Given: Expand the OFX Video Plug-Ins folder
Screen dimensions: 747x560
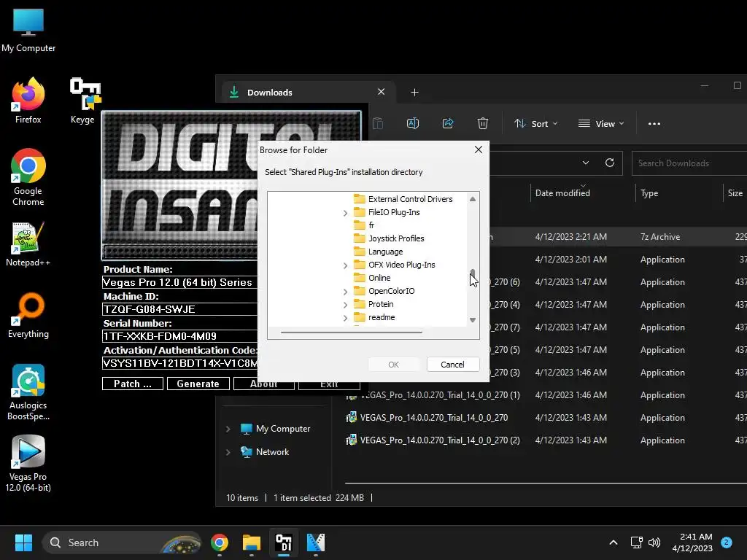Looking at the screenshot, I should pyautogui.click(x=345, y=265).
